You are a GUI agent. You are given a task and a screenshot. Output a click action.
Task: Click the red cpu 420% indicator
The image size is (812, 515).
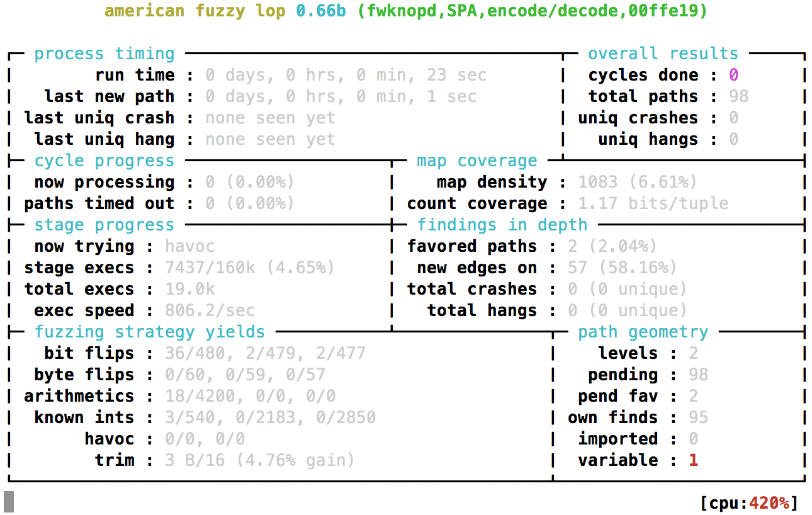tap(770, 503)
